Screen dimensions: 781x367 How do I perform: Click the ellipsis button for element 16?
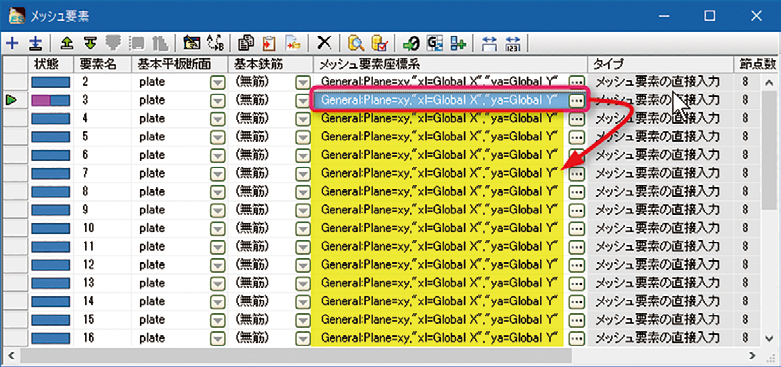coord(577,338)
